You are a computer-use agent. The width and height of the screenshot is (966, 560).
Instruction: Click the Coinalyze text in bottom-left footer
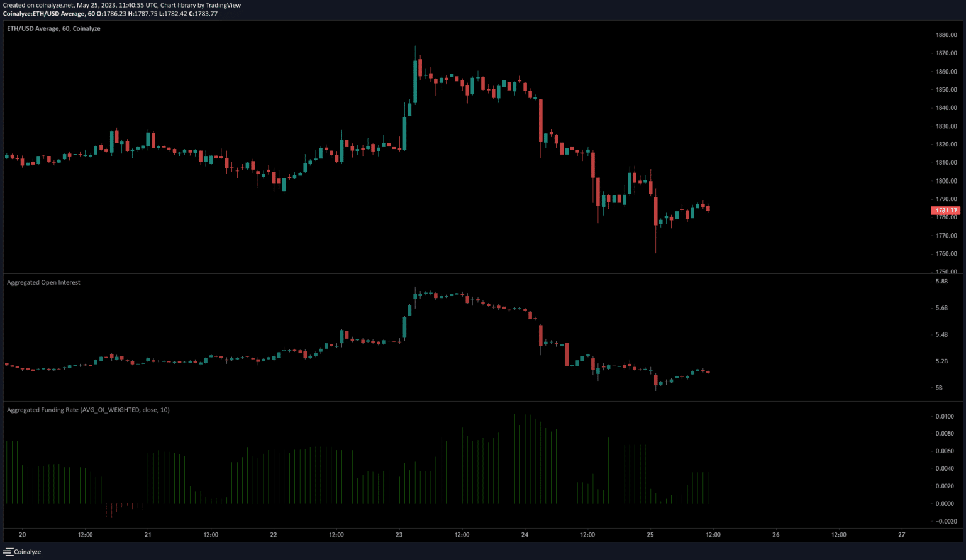[27, 552]
